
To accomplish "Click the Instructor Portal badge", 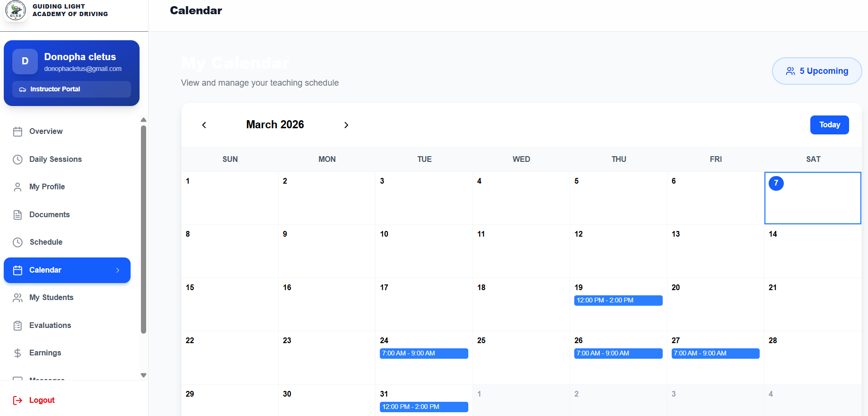I will [x=71, y=89].
